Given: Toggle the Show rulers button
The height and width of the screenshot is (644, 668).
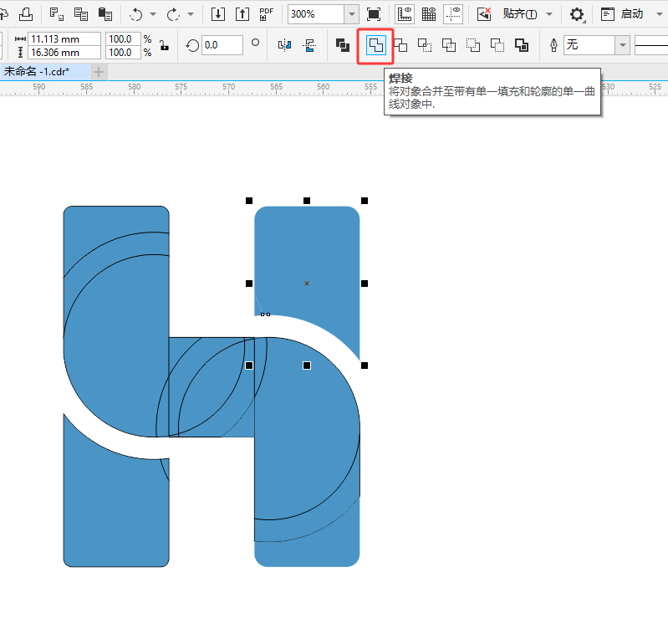Looking at the screenshot, I should coord(405,14).
